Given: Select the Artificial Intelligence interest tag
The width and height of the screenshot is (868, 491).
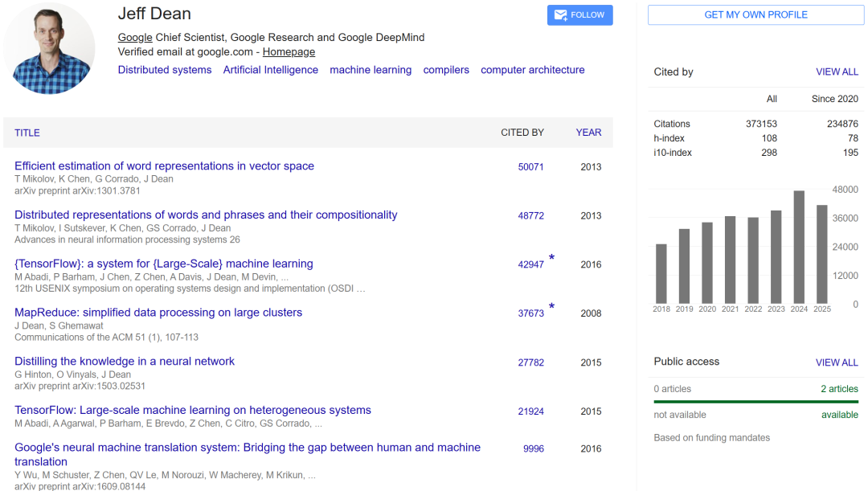Looking at the screenshot, I should coord(271,70).
